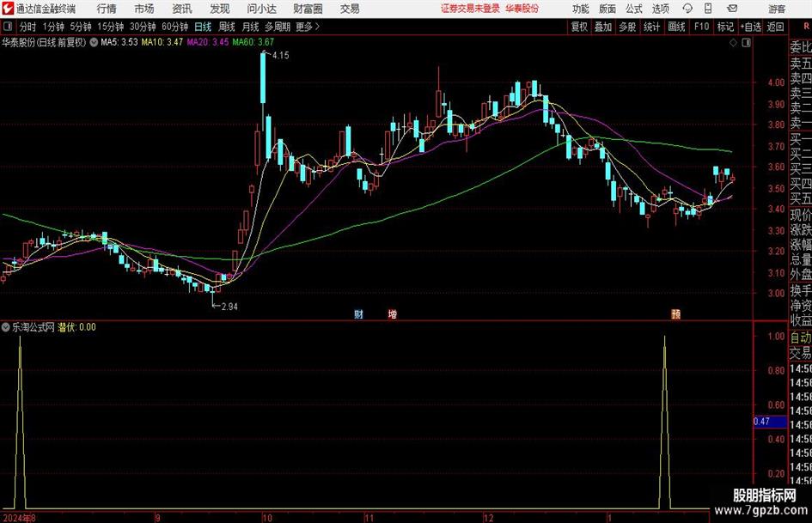
Task: Open the 交易 menu
Action: coord(350,9)
